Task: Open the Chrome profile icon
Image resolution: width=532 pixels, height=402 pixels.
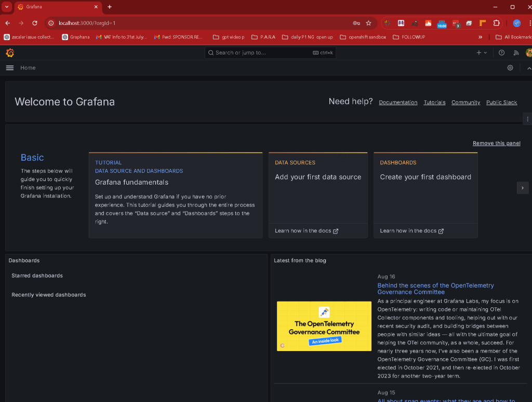Action: (x=517, y=23)
